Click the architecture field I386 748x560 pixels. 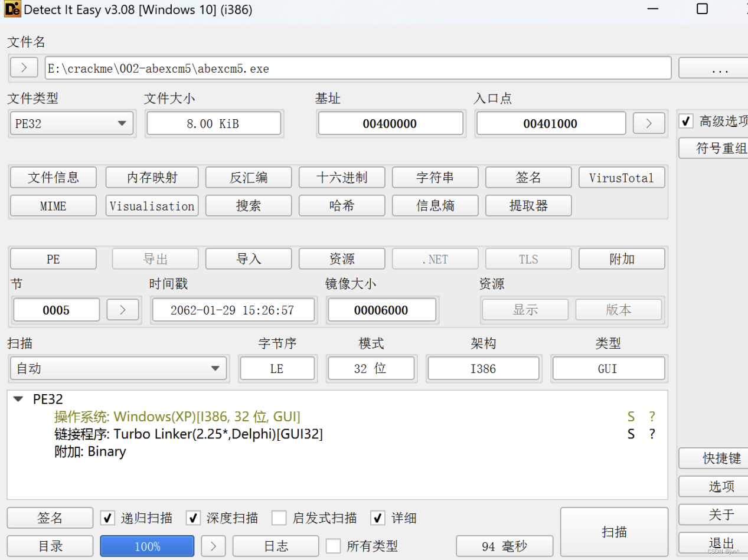click(x=483, y=369)
